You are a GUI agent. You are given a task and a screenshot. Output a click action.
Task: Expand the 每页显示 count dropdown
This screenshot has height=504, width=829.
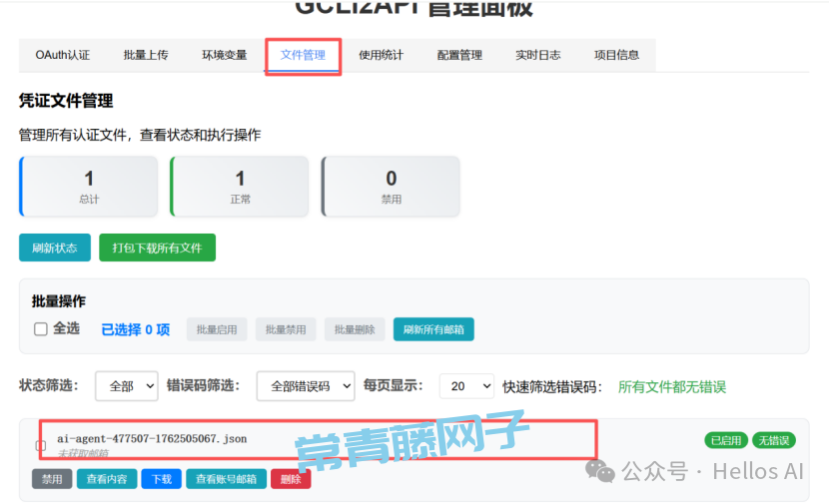click(x=467, y=386)
